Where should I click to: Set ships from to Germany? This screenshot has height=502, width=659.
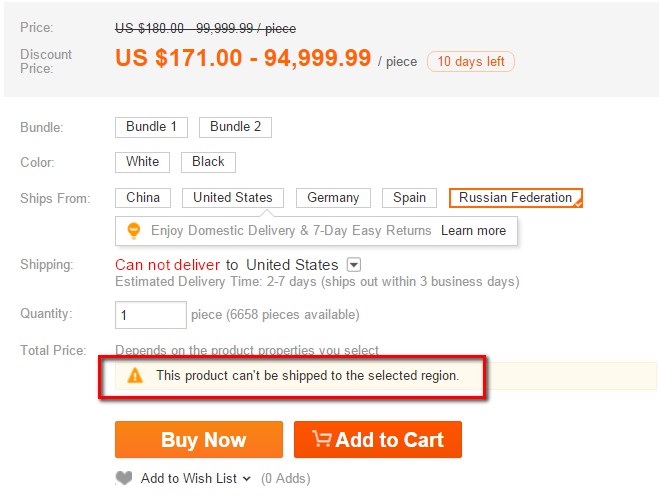333,198
